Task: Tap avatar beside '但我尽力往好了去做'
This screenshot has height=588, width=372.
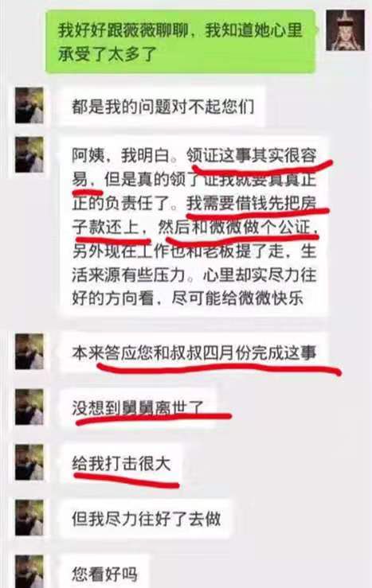Action: (x=29, y=517)
